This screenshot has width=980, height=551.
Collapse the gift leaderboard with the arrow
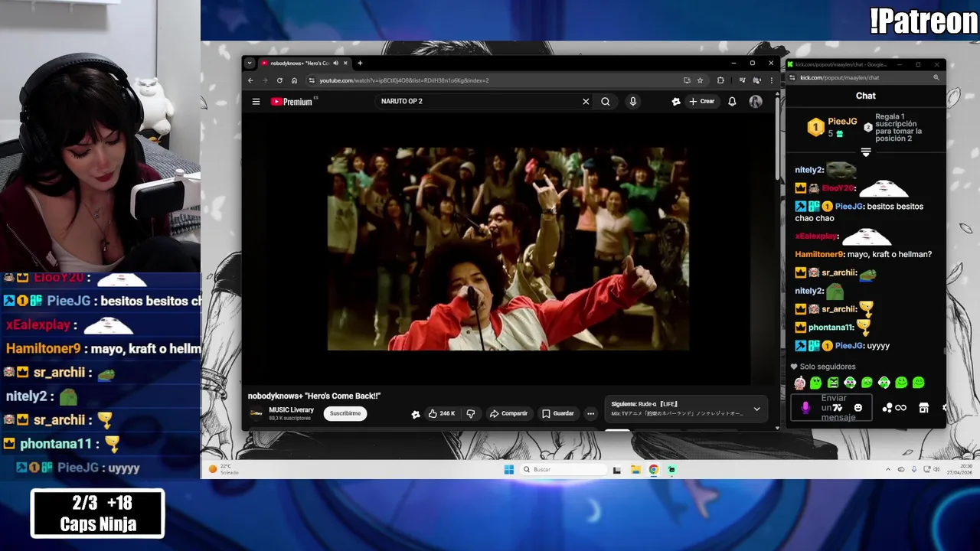[866, 152]
